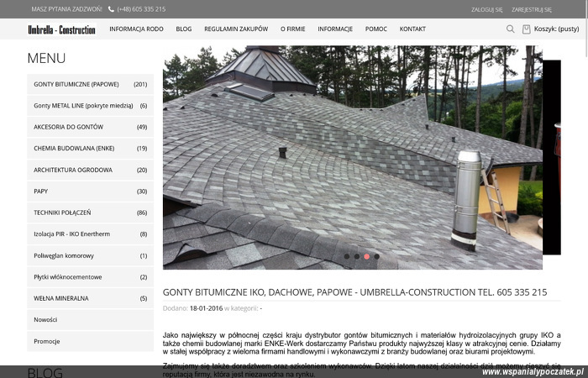The width and height of the screenshot is (588, 378).
Task: Open the shopping cart icon
Action: click(x=527, y=29)
